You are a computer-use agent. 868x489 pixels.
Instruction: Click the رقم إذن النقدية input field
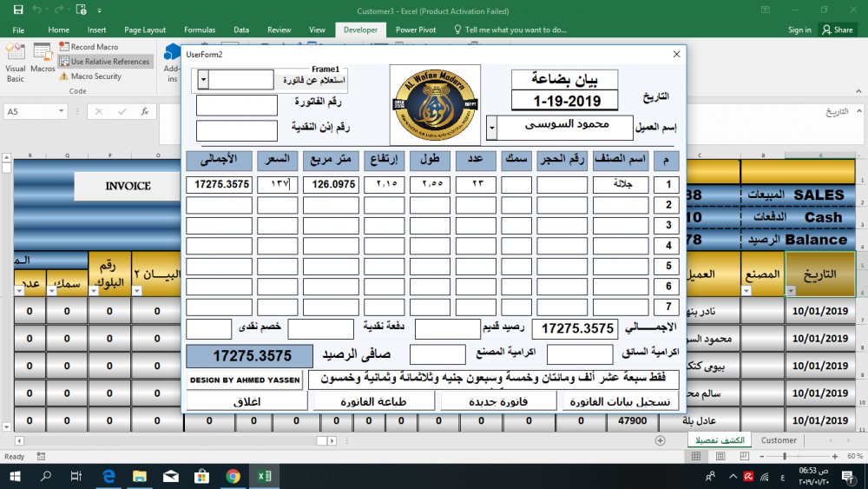point(237,131)
